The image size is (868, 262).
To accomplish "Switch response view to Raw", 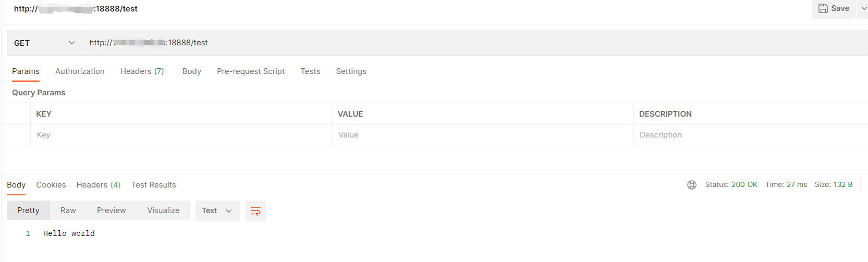I will tap(68, 210).
